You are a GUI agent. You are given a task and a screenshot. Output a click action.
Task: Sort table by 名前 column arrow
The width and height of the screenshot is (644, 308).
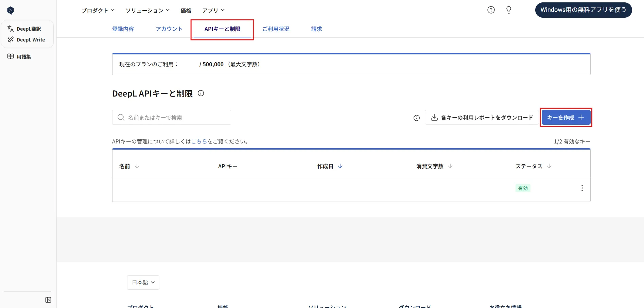point(137,166)
